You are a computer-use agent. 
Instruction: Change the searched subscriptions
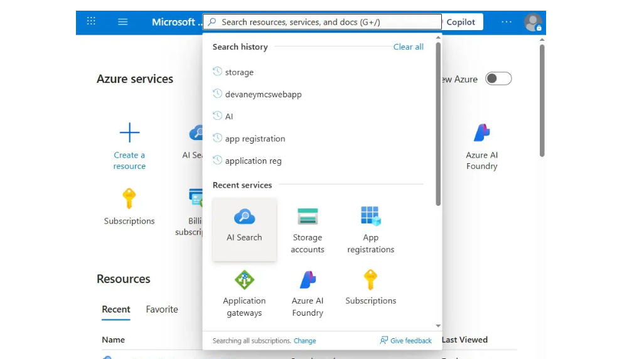[x=305, y=341]
